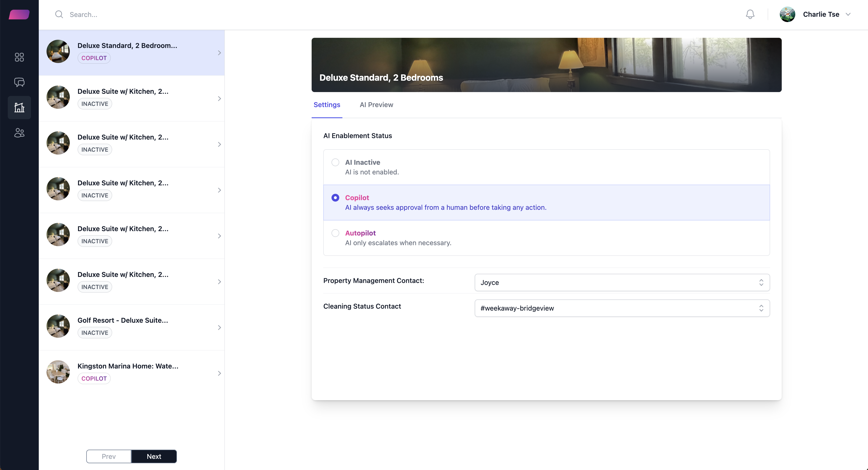Image resolution: width=868 pixels, height=470 pixels.
Task: Open the messages chat icon in sidebar
Action: [x=19, y=83]
